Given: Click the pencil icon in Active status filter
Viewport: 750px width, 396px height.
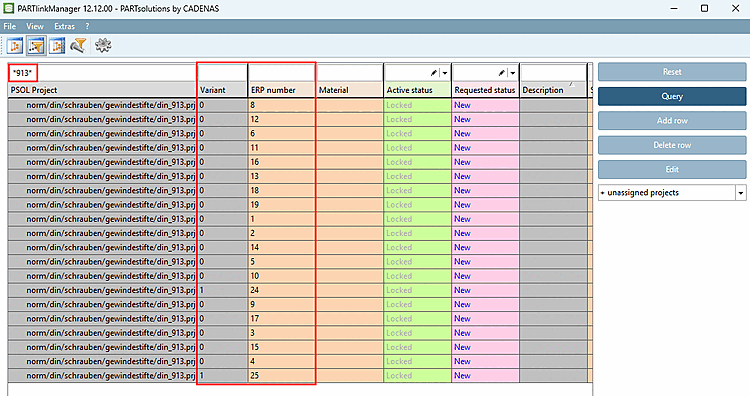Looking at the screenshot, I should click(434, 73).
